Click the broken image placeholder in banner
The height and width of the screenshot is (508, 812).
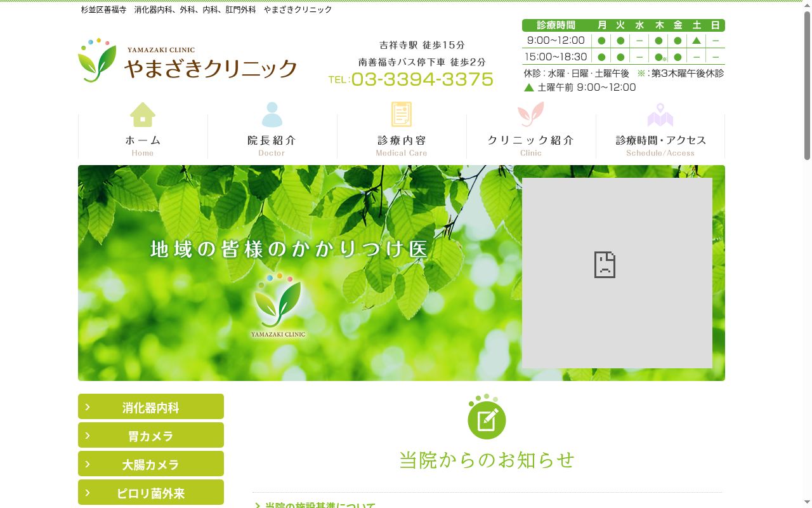(x=617, y=273)
